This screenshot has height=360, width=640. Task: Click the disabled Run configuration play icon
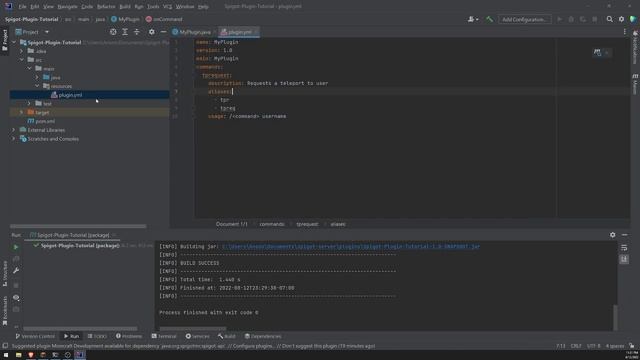coord(560,19)
